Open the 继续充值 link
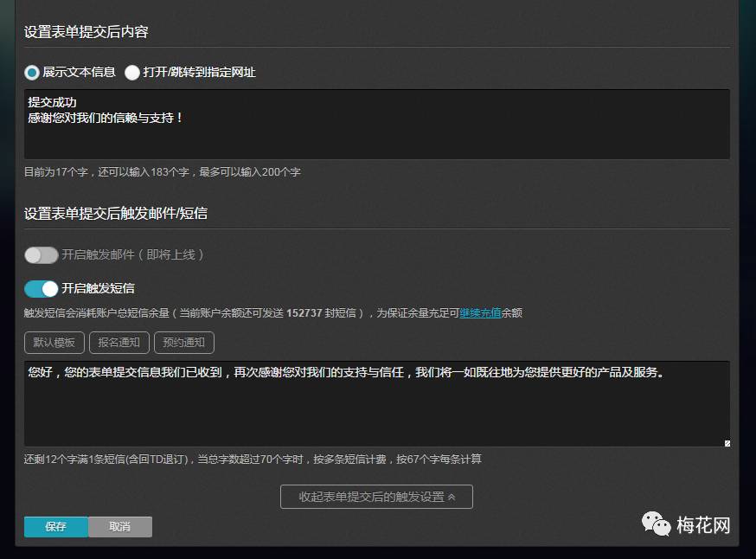Viewport: 756px width, 559px height. tap(480, 313)
